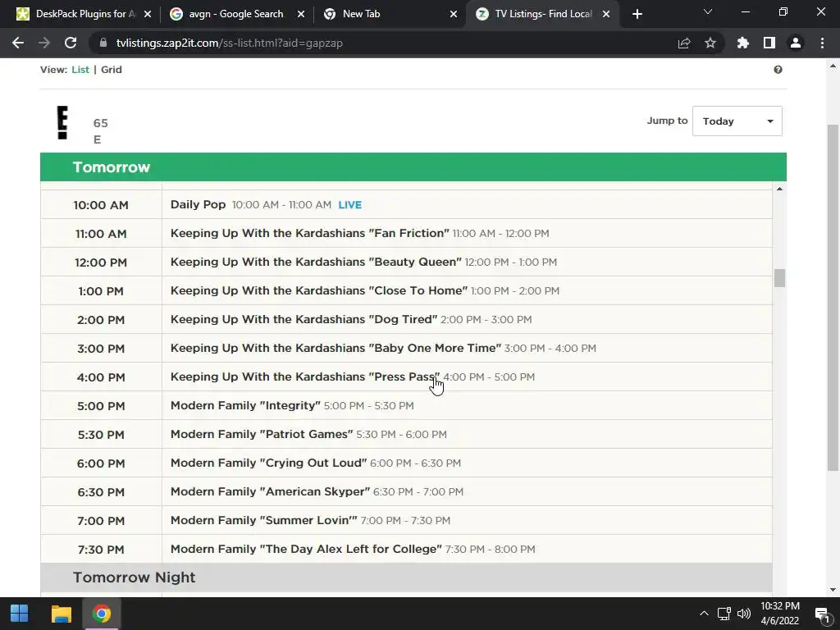
Task: Reload the TV listings page
Action: click(x=71, y=43)
